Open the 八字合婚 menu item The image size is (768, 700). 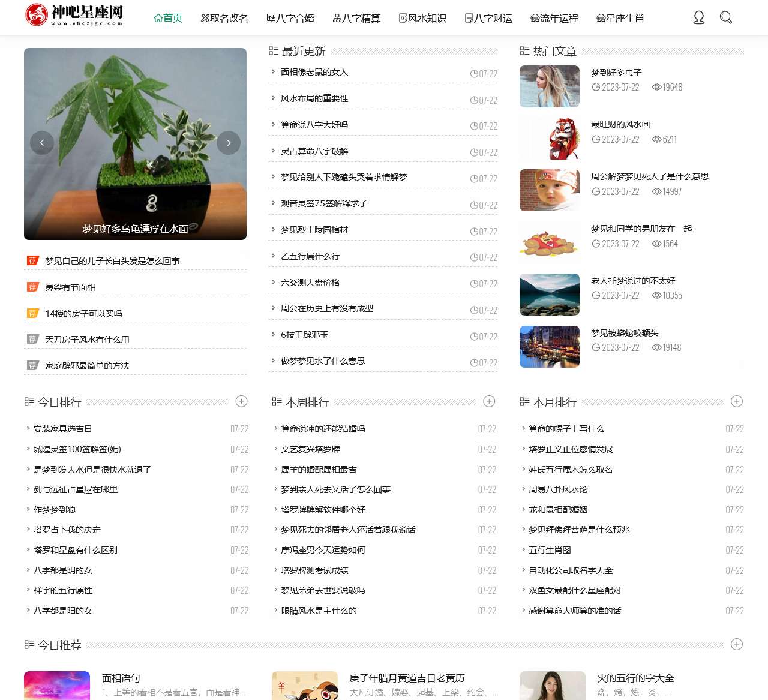(290, 18)
